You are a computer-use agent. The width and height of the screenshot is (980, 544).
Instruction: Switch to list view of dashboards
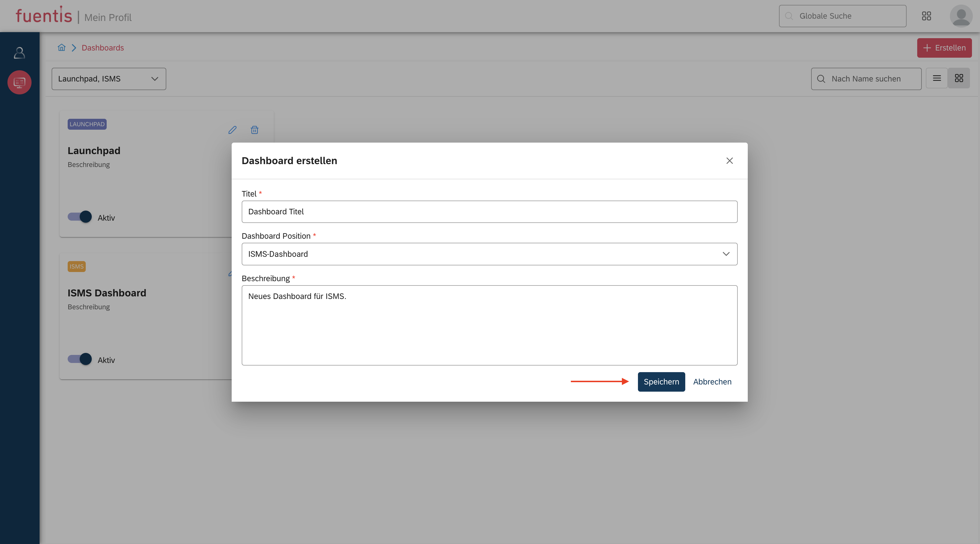[x=937, y=78]
